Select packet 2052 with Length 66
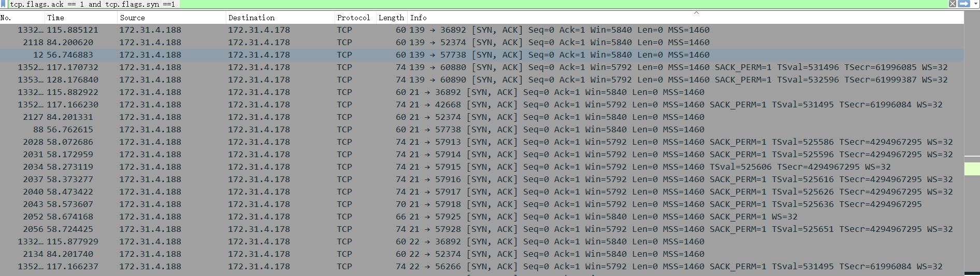The image size is (980, 276). [x=482, y=217]
